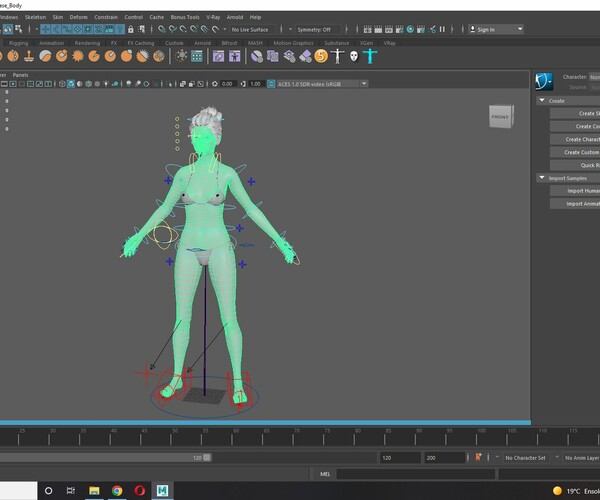Image resolution: width=600 pixels, height=500 pixels.
Task: Open the Bonus Tools menu
Action: [x=185, y=17]
